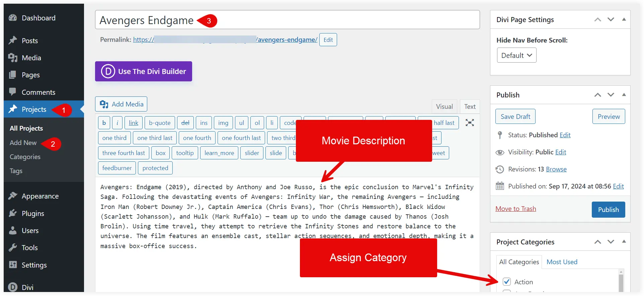Click the one third last button
Viewport: 644px width, 296px height.
tap(155, 138)
